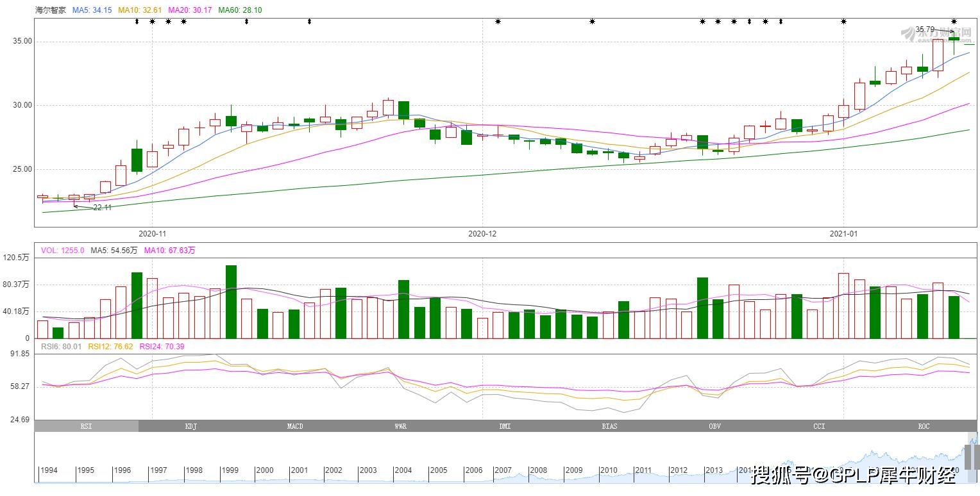Click star marker above the 2020-11 gridline

click(x=152, y=22)
